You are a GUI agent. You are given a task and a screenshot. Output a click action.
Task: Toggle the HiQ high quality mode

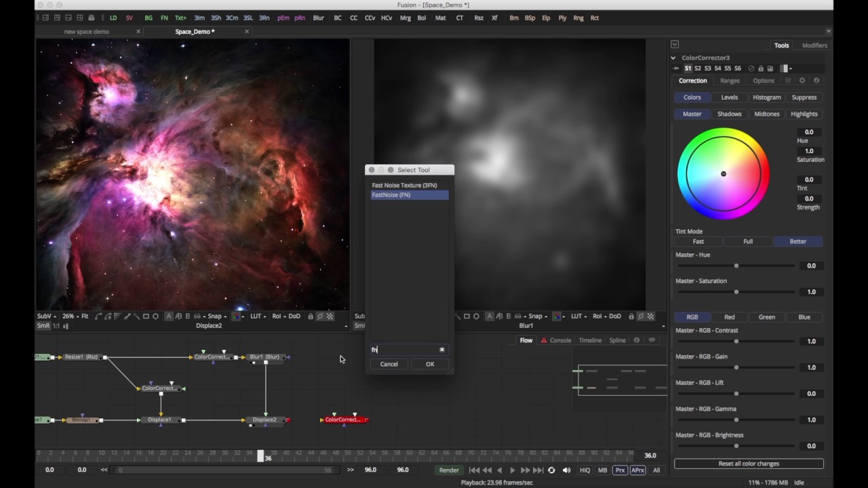tap(584, 470)
